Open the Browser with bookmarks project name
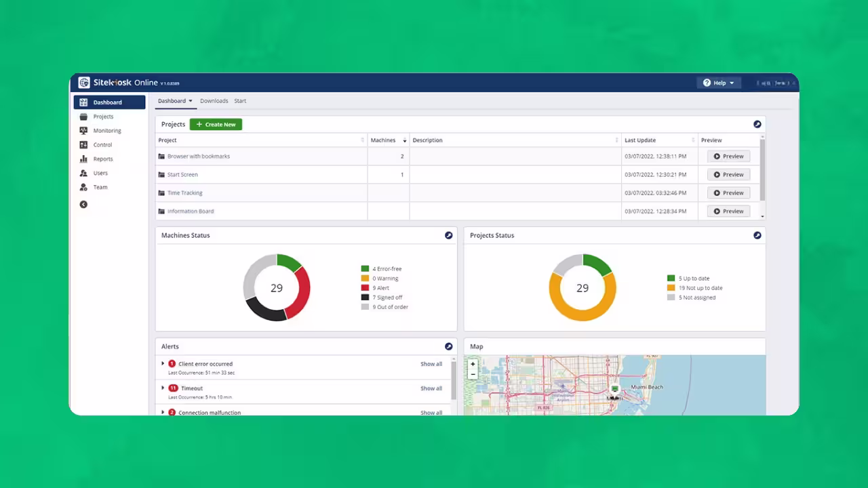The width and height of the screenshot is (868, 488). pos(199,157)
